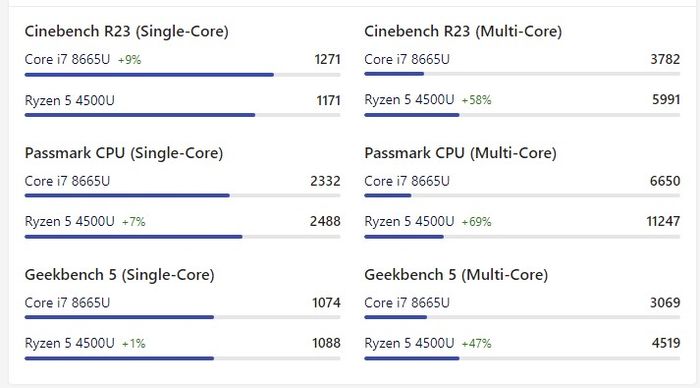
Task: Click the Cinebench R23 (Single-Core) heading
Action: 126,32
